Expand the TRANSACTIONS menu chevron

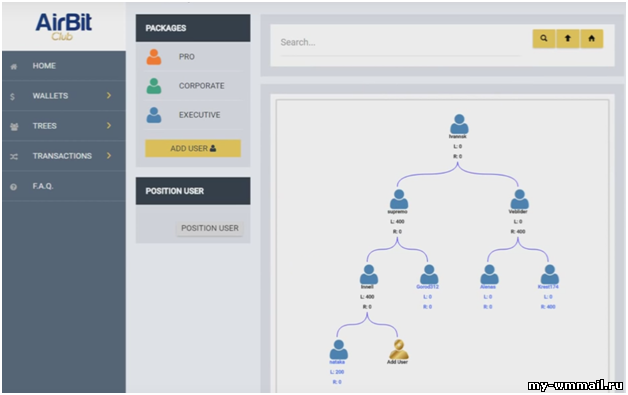[x=109, y=155]
